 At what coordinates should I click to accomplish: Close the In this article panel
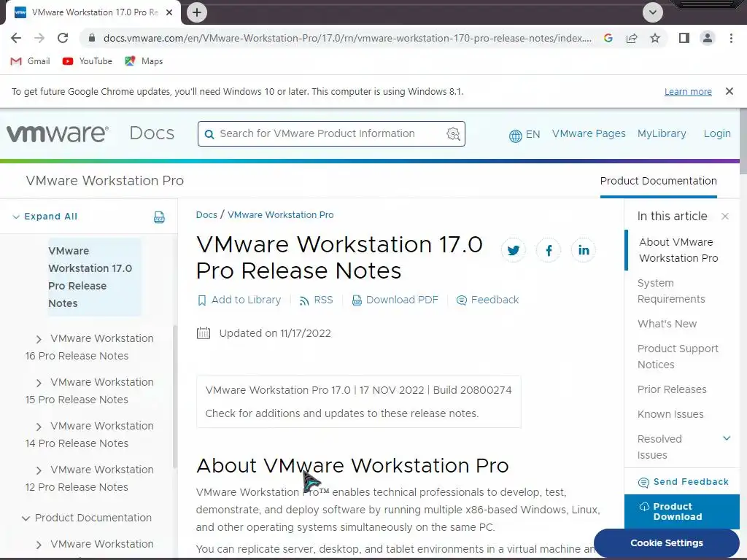pyautogui.click(x=725, y=216)
